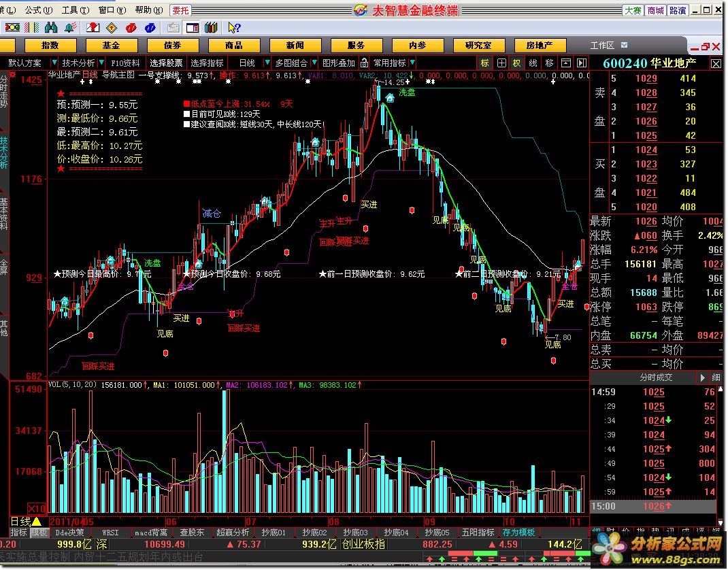Click 选择指标 in the chart toolbar
Viewport: 728px width, 570px height.
click(207, 63)
